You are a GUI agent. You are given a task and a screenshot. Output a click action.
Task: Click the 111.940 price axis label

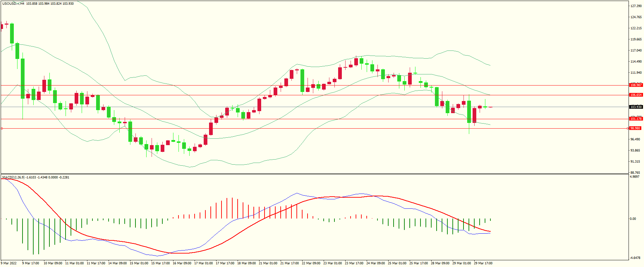tap(636, 73)
